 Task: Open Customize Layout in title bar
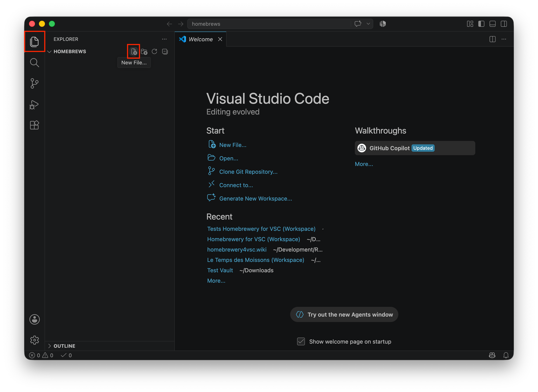coord(470,24)
